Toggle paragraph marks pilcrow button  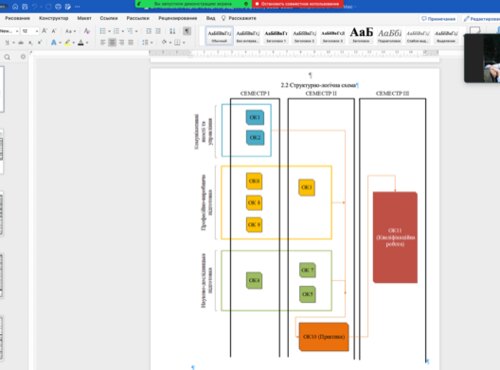pos(187,31)
